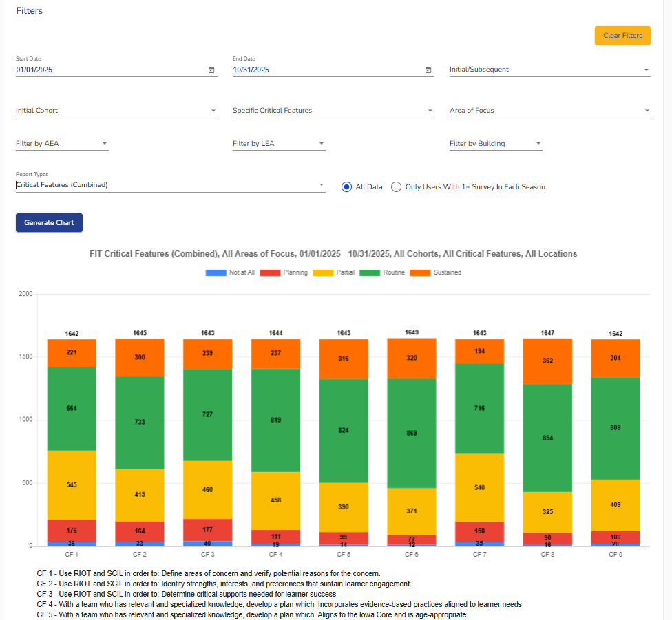Open the Start Date calendar picker icon

211,70
